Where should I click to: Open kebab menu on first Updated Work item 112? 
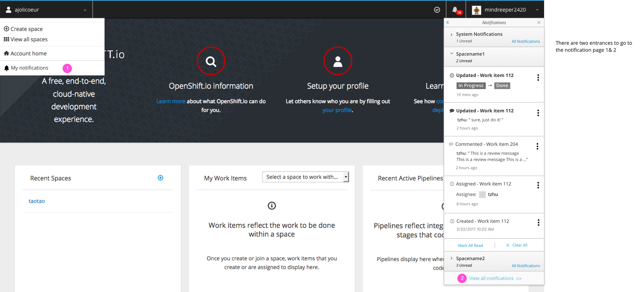tap(538, 77)
